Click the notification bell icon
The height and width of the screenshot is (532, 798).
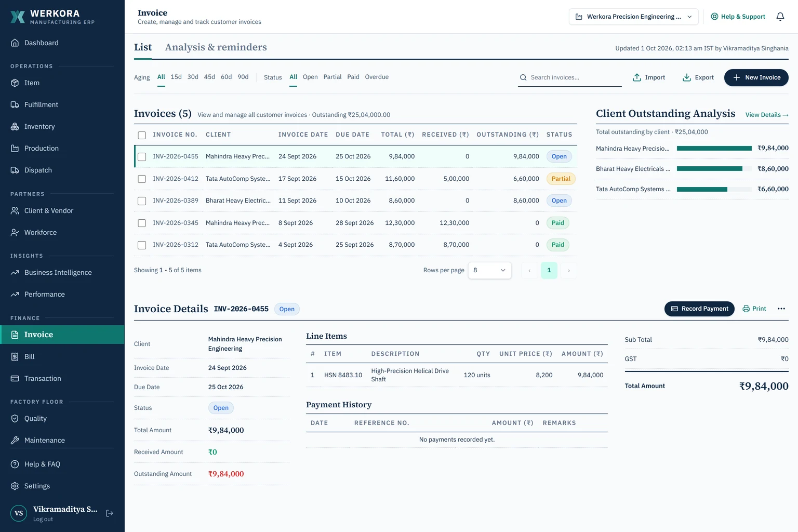(x=780, y=17)
